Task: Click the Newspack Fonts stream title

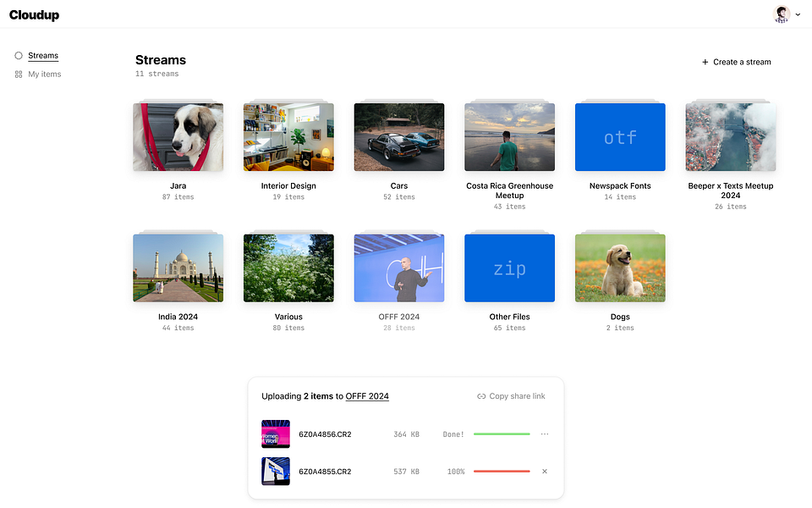Action: tap(620, 185)
